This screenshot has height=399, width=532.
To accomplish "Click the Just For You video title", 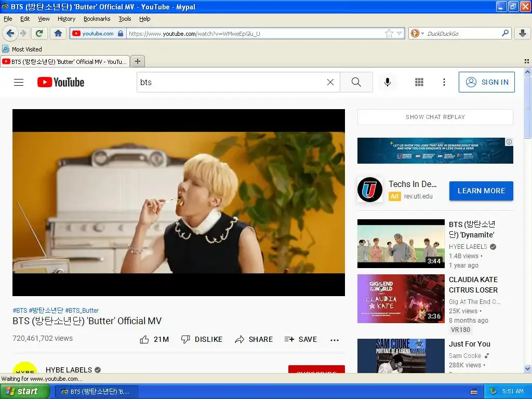I will tap(470, 344).
